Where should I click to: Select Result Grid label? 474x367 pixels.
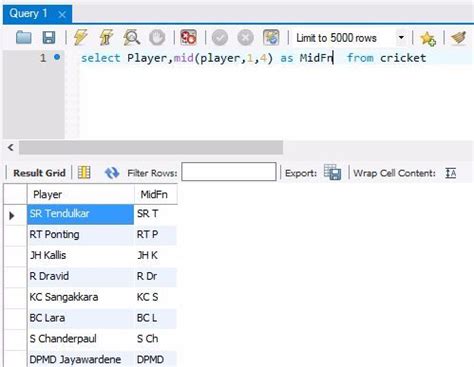(x=39, y=173)
